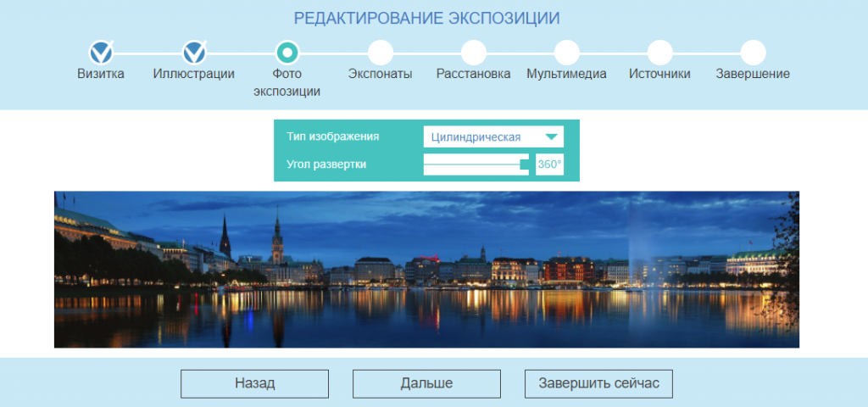
Task: Go to the Экспонаты step circle
Action: (381, 53)
